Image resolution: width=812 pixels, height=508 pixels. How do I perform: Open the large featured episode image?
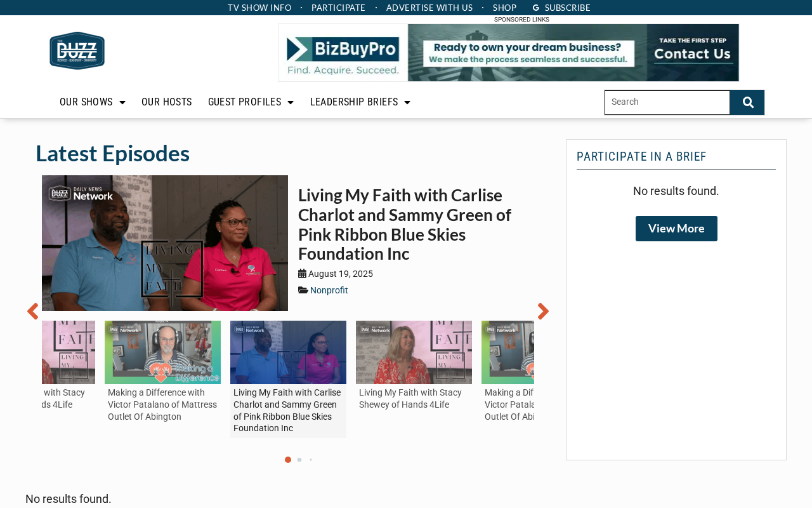165,243
